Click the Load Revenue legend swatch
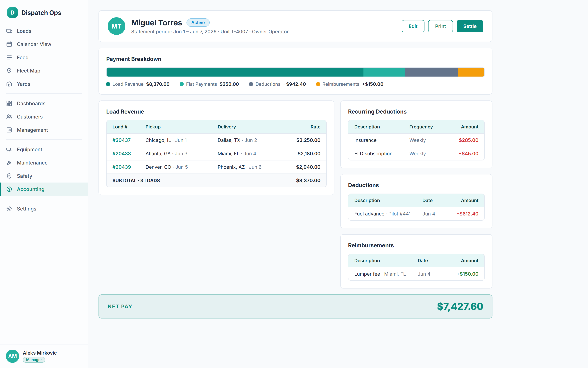The width and height of the screenshot is (588, 368). click(108, 84)
